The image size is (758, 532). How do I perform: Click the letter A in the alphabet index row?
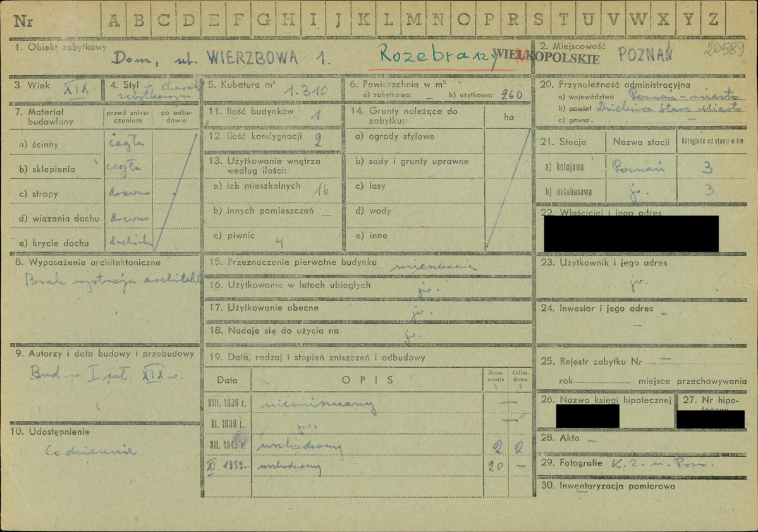pyautogui.click(x=114, y=20)
